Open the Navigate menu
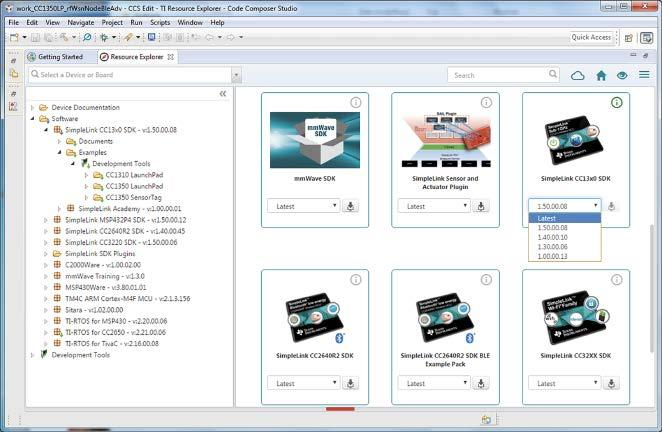 point(81,22)
